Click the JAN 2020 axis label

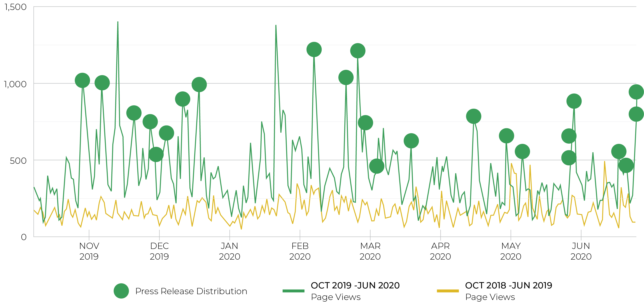point(230,251)
